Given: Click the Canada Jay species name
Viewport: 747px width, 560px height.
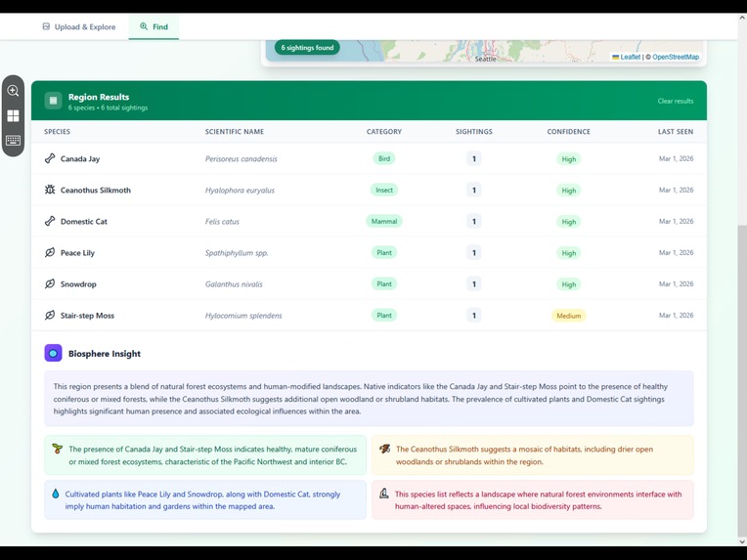Looking at the screenshot, I should [80, 159].
